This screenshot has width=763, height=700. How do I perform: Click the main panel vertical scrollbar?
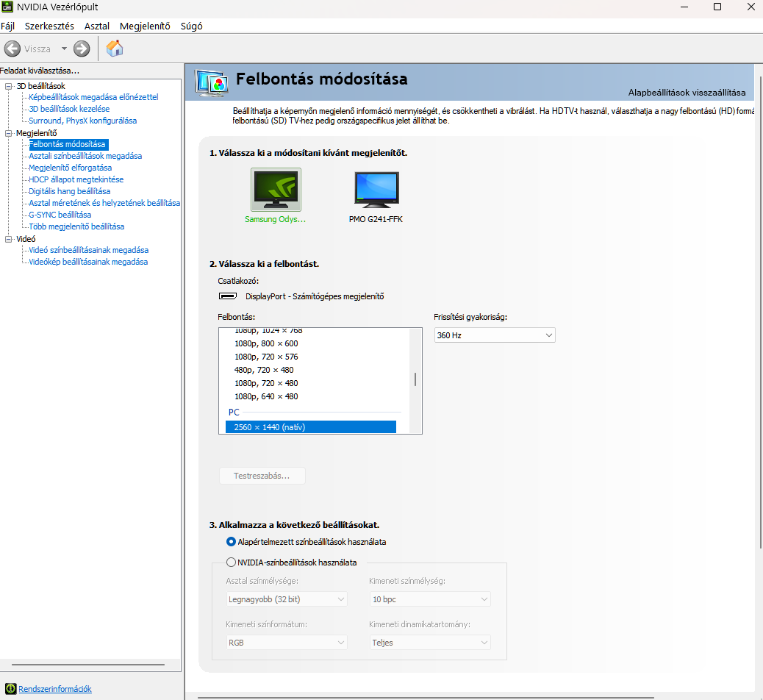[x=761, y=312]
